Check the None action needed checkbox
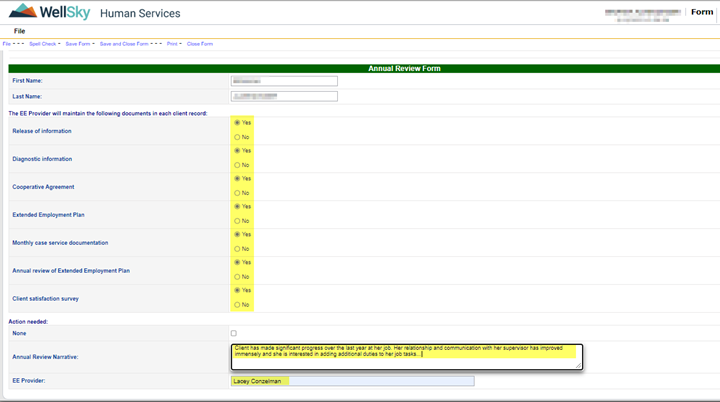Image resolution: width=720 pixels, height=402 pixels. (234, 333)
